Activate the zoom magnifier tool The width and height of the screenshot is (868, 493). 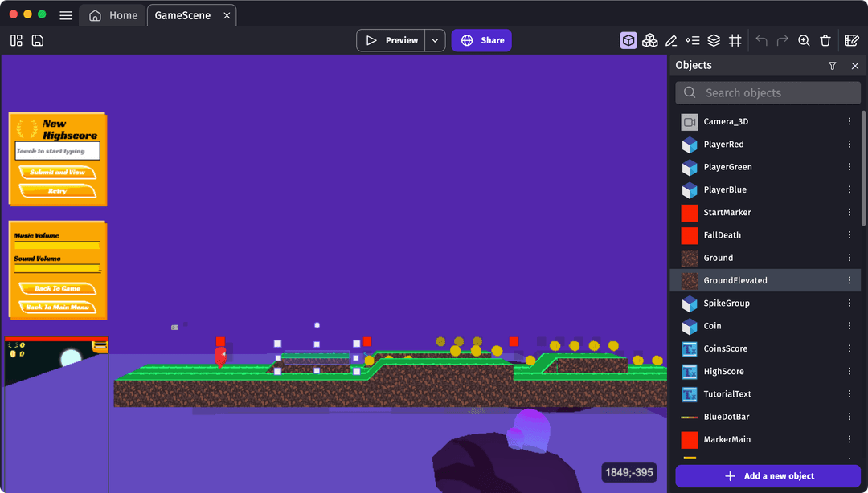pyautogui.click(x=804, y=39)
